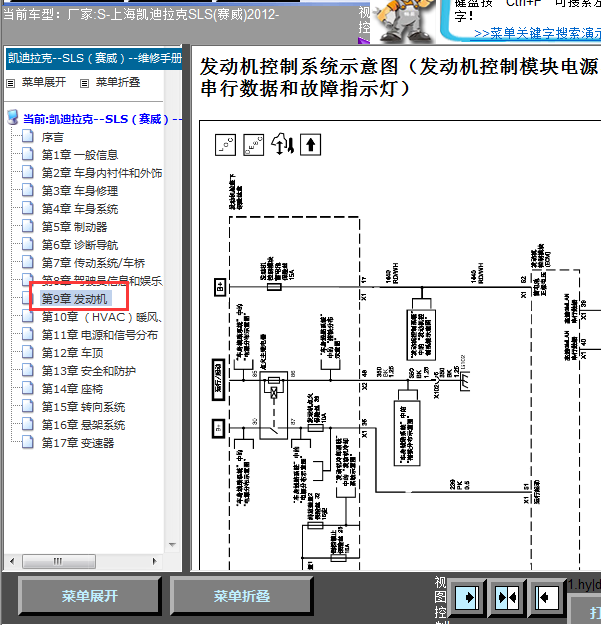Click the small icon beside top 菜单折叠
Screen dimensions: 601x625
tap(84, 83)
